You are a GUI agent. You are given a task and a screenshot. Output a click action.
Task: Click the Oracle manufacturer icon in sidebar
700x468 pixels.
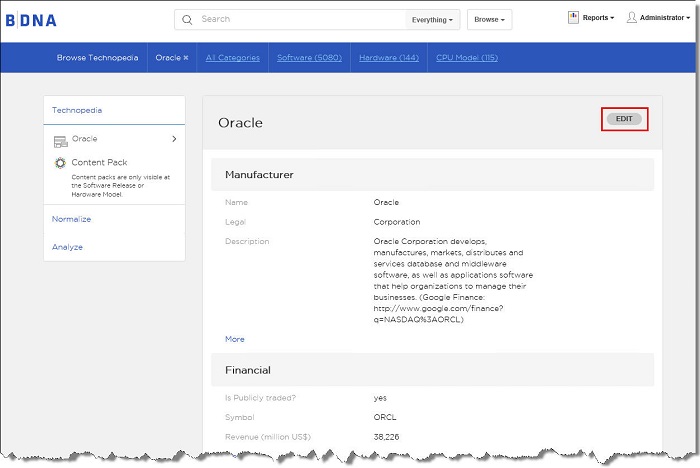coord(60,142)
